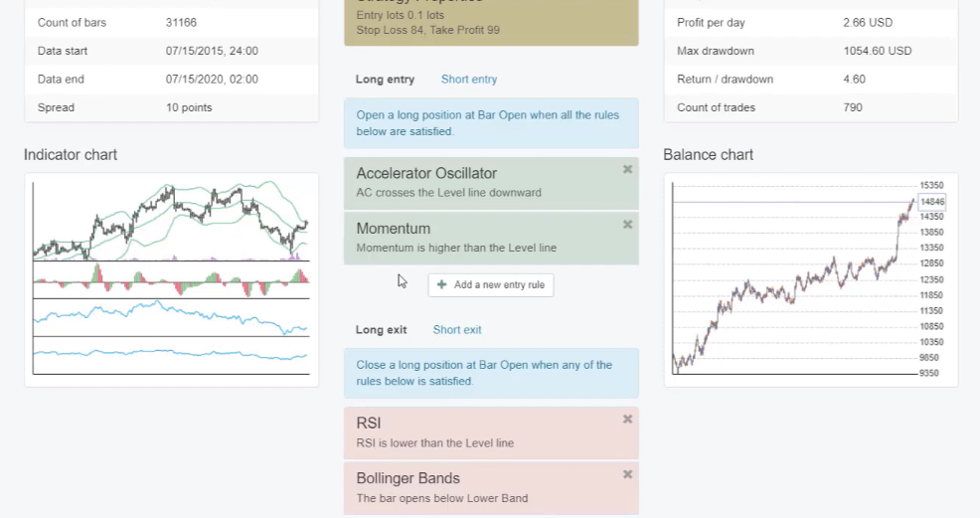Open the Strategy Properties box

click(x=491, y=23)
